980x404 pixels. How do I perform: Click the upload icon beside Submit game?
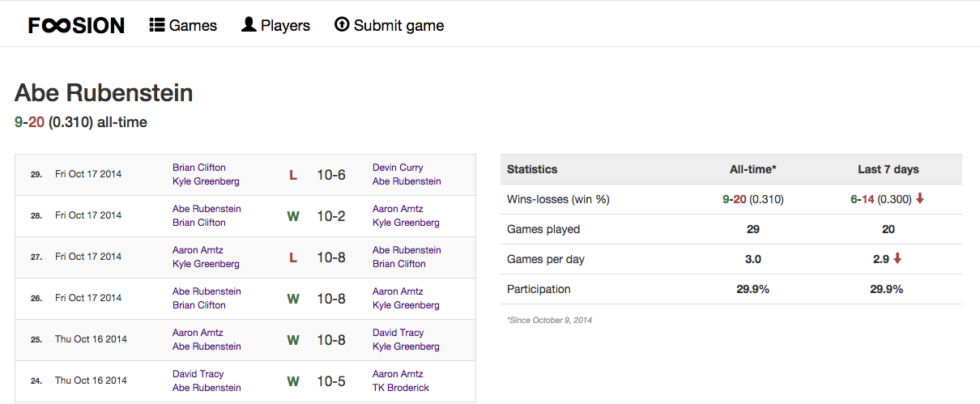coord(342,25)
